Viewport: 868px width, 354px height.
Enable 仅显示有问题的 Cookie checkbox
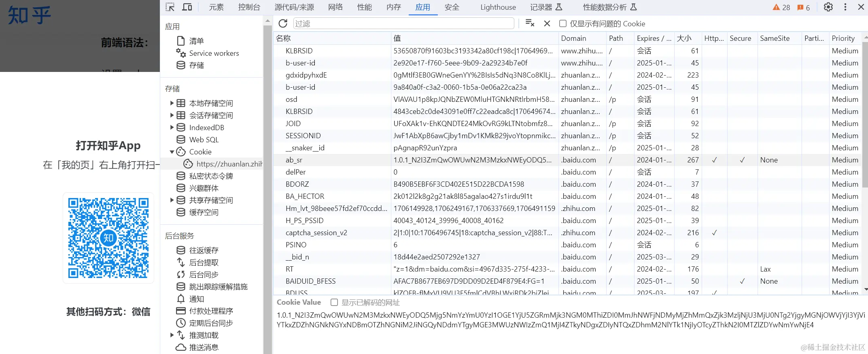point(562,23)
